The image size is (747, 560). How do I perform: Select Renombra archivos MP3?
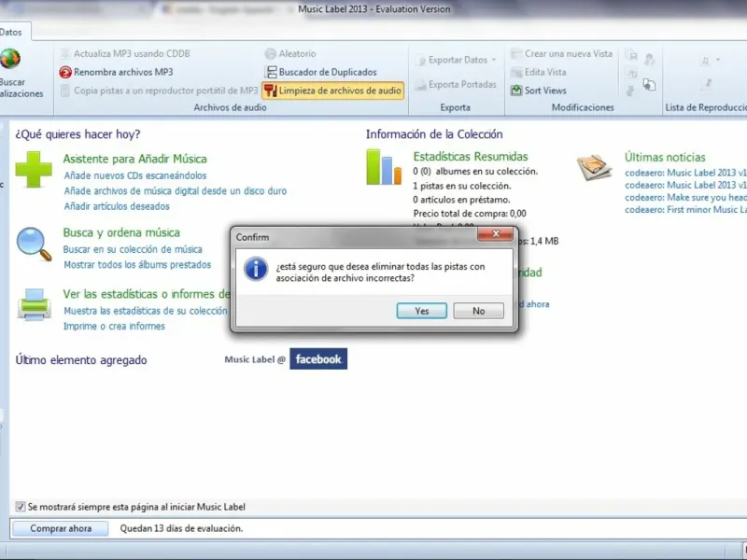[x=123, y=73]
